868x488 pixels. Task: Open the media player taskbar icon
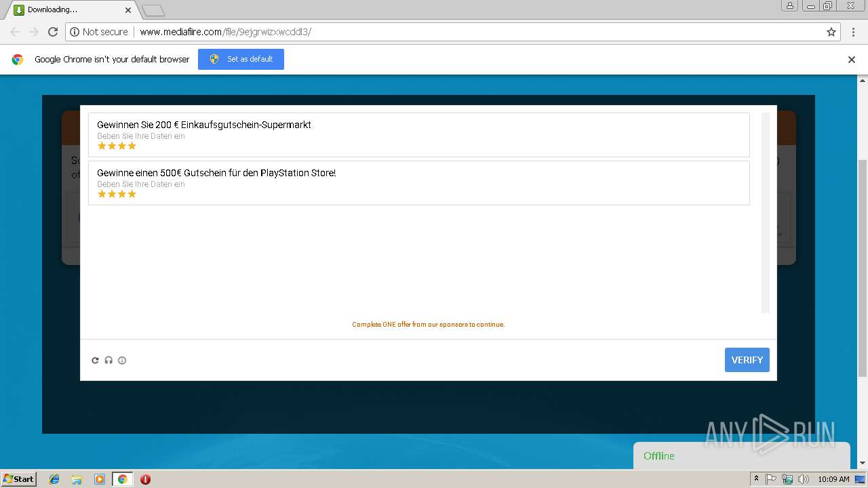click(100, 479)
